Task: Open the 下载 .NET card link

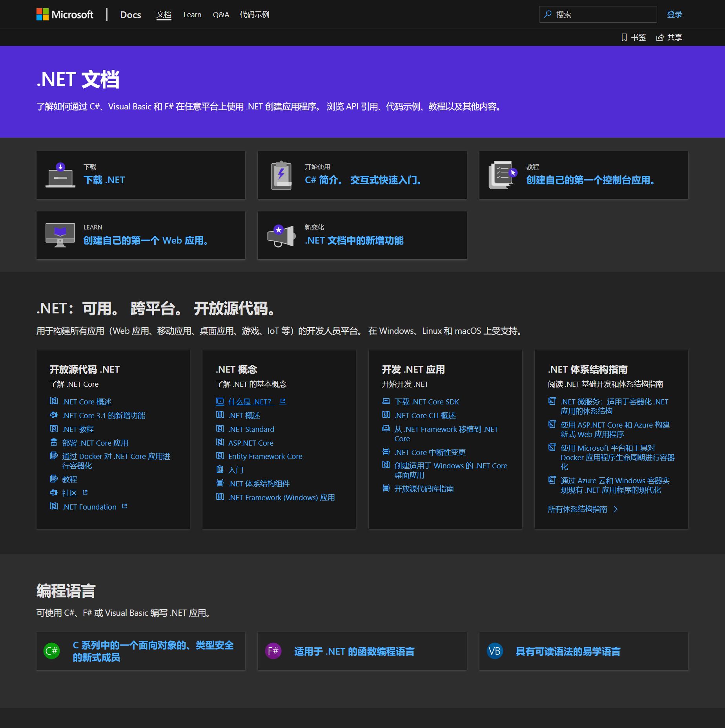Action: coord(104,180)
